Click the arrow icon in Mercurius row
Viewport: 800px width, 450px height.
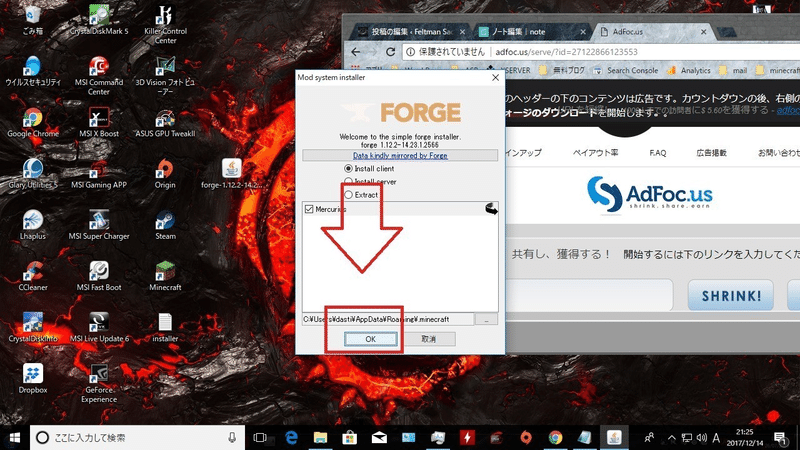click(491, 209)
